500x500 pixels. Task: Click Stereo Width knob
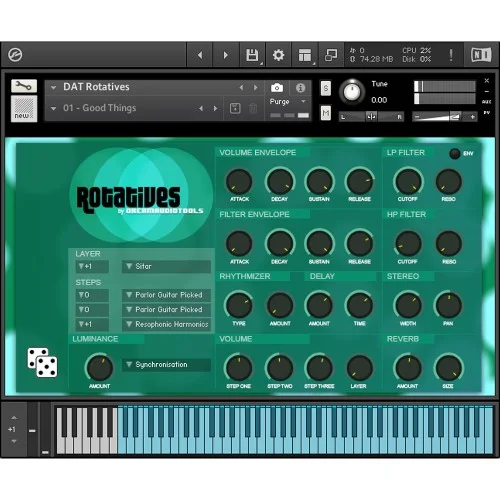pos(408,305)
